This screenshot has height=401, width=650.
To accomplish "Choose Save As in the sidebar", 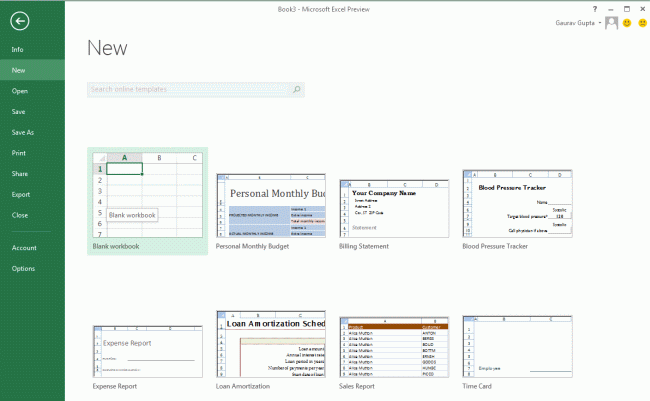I will [32, 132].
